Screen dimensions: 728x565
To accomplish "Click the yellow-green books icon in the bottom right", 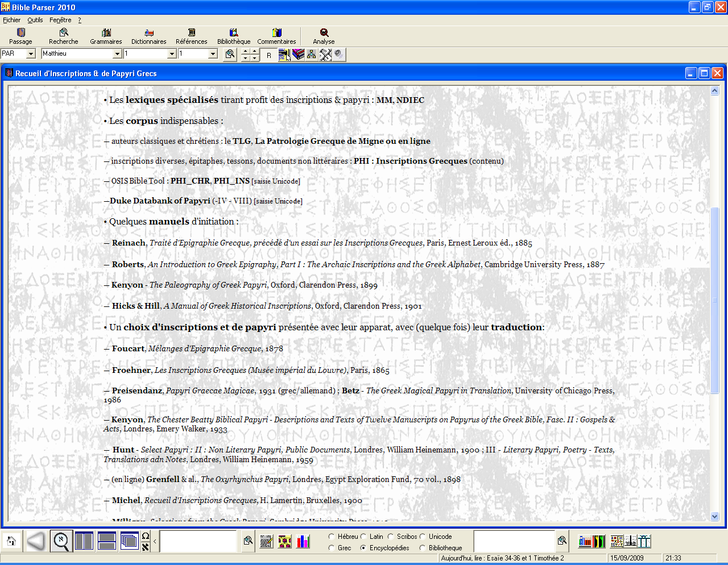I will point(599,541).
